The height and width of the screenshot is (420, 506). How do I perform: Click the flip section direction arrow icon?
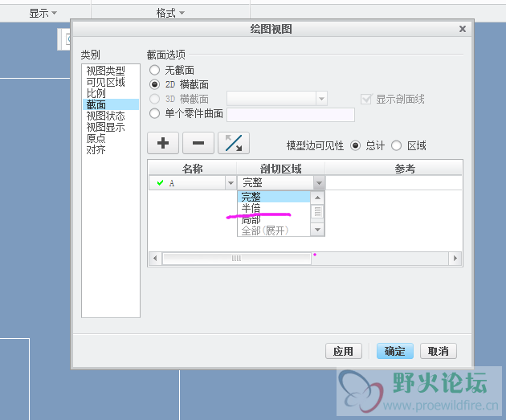click(x=234, y=143)
